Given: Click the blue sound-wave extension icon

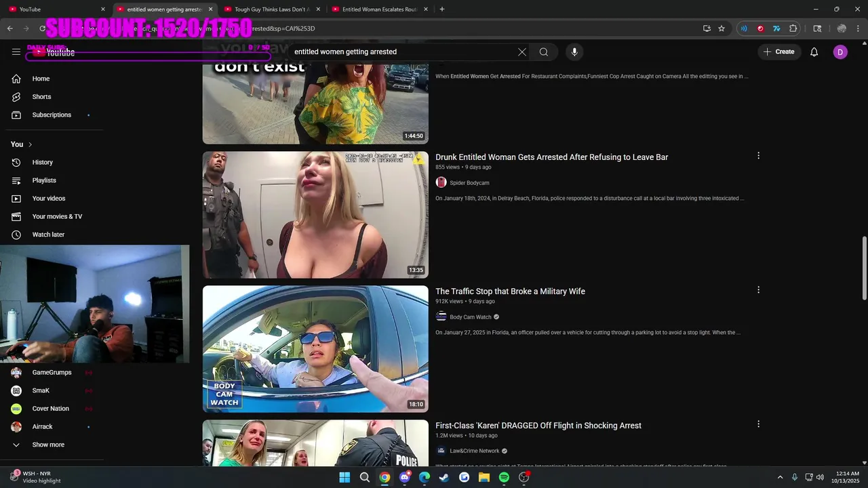Looking at the screenshot, I should click(x=744, y=28).
